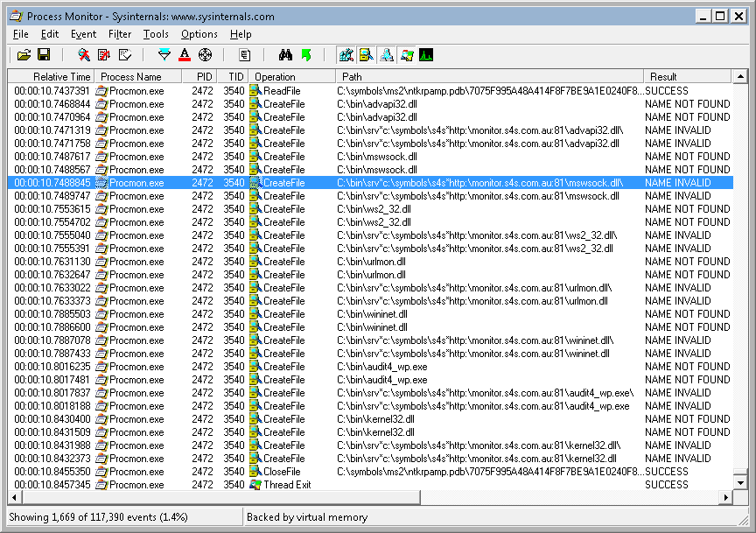Screen dimensions: 756x533
Task: Click the Process Name column header
Action: (x=138, y=77)
